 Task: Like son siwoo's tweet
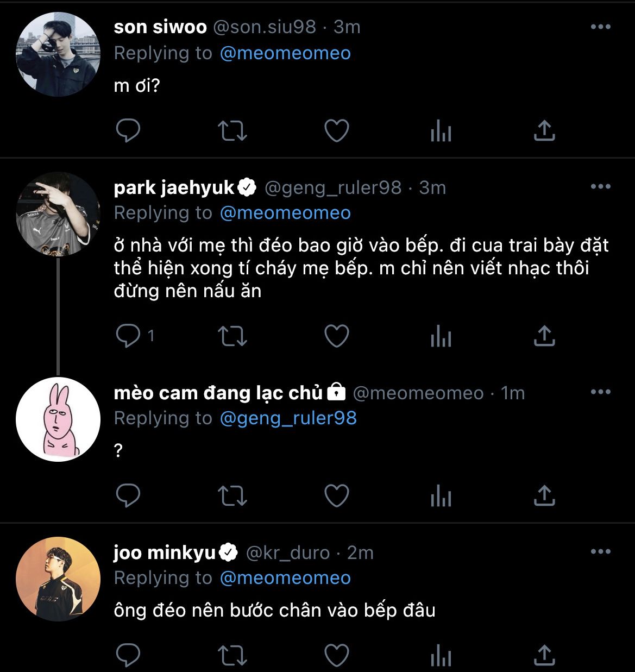click(336, 131)
